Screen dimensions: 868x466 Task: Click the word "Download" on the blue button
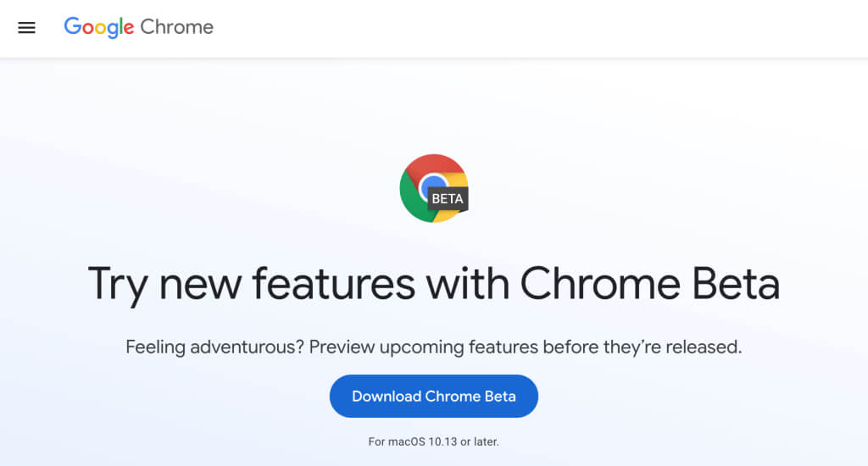pos(387,397)
